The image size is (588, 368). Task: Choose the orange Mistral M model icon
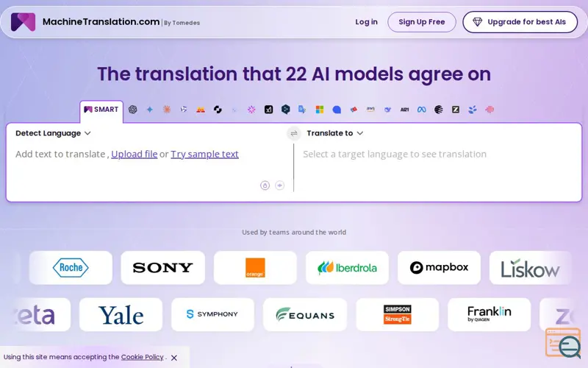[201, 110]
